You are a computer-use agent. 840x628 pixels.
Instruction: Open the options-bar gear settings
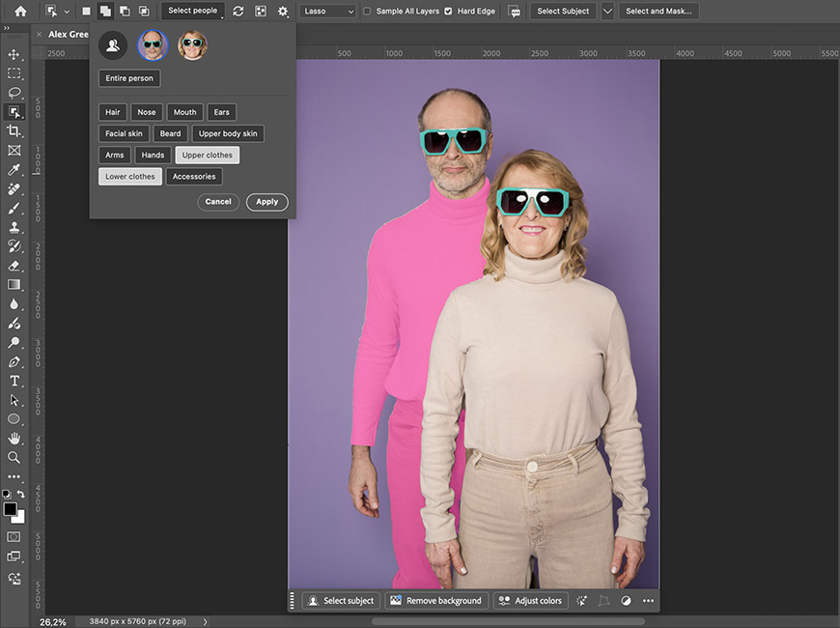pos(283,11)
